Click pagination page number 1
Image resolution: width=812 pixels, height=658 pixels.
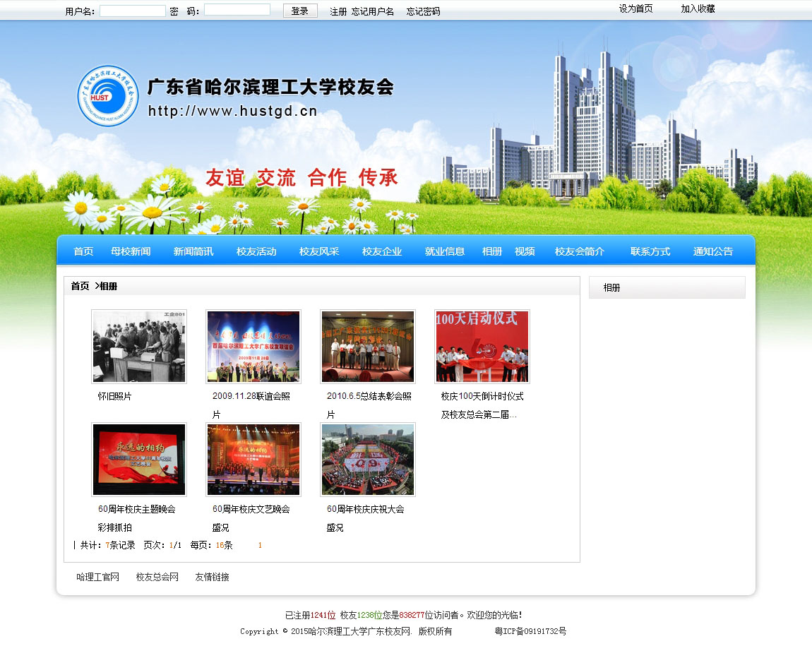pyautogui.click(x=260, y=545)
